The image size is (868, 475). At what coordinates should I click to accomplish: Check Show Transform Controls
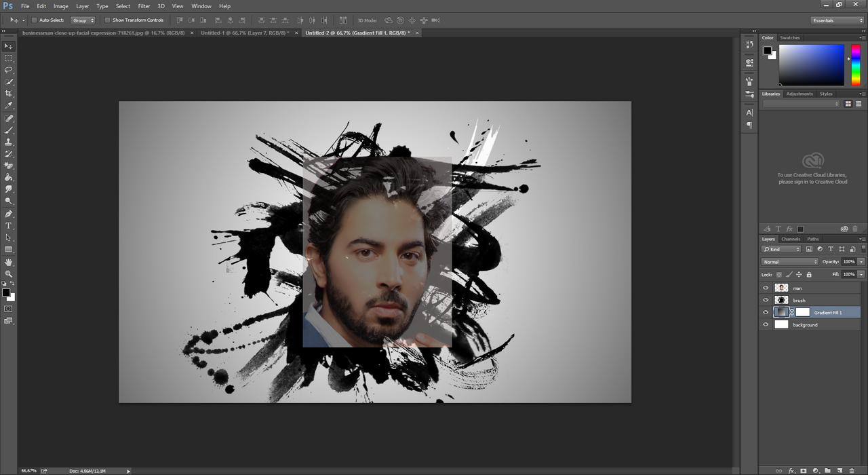107,20
